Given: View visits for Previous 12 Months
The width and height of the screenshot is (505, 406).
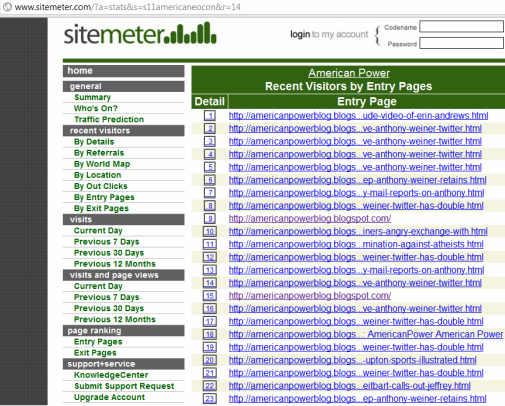Looking at the screenshot, I should coord(115,264).
